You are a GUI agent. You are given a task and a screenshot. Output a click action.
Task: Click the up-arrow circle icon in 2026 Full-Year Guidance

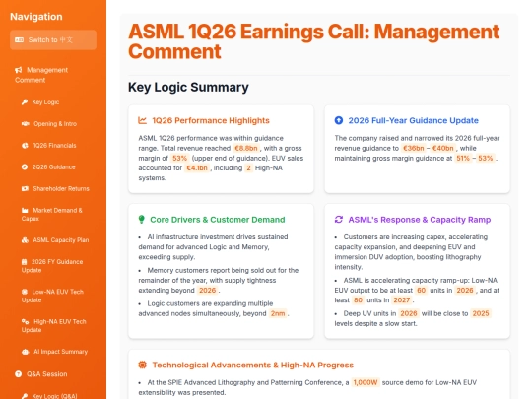pos(339,120)
